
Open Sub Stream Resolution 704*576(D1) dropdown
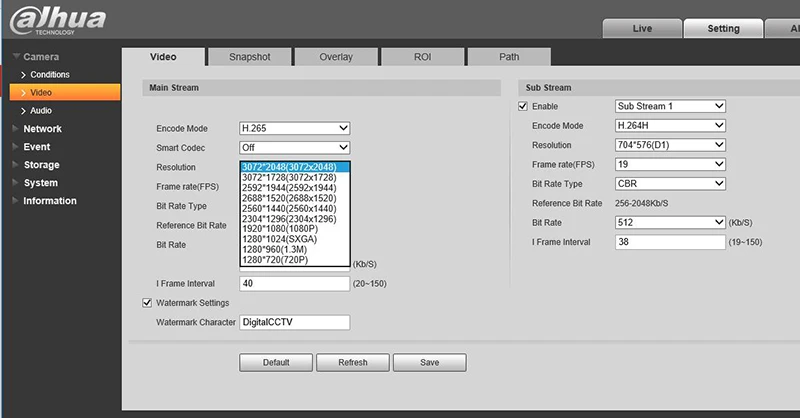(670, 145)
